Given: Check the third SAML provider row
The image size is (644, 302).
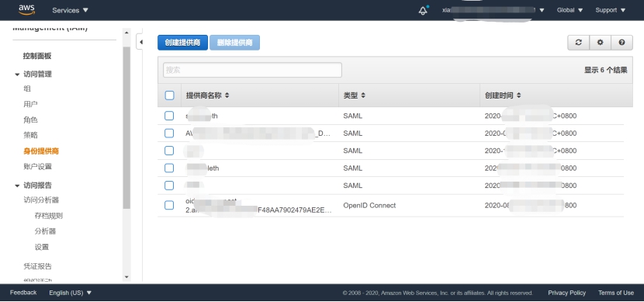Looking at the screenshot, I should (169, 151).
